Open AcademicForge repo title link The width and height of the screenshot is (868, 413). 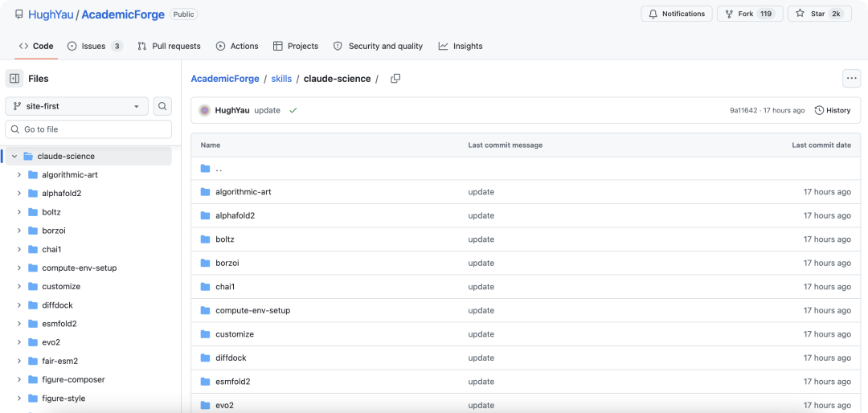click(123, 14)
